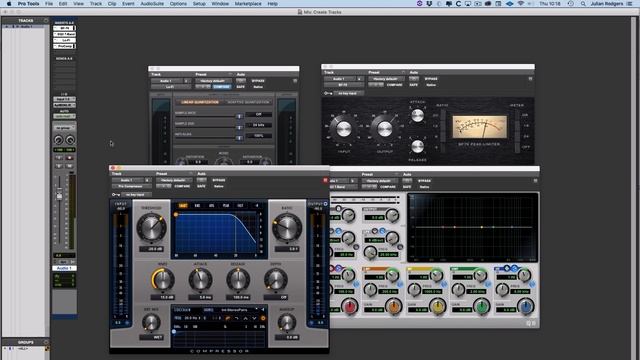Open the Marketplace menu

(248, 4)
